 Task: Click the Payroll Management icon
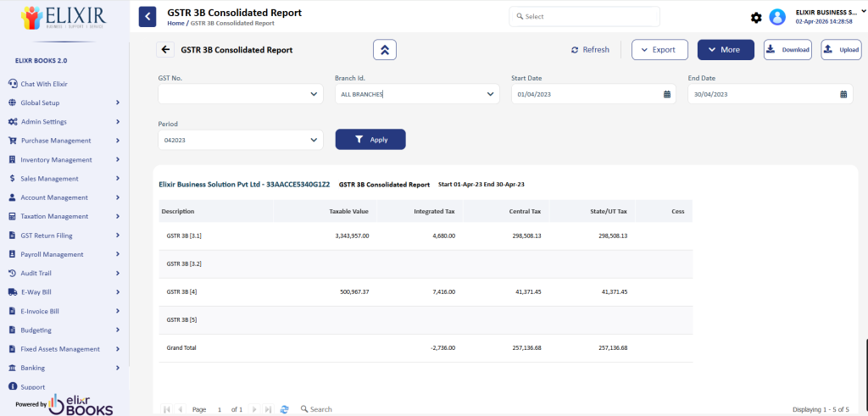(12, 254)
